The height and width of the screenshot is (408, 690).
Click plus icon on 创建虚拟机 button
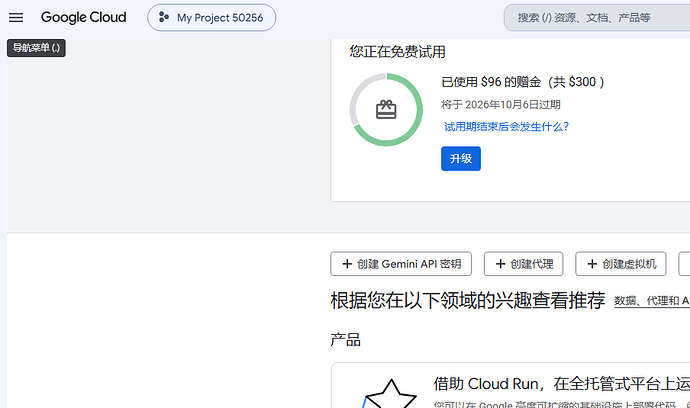[592, 264]
